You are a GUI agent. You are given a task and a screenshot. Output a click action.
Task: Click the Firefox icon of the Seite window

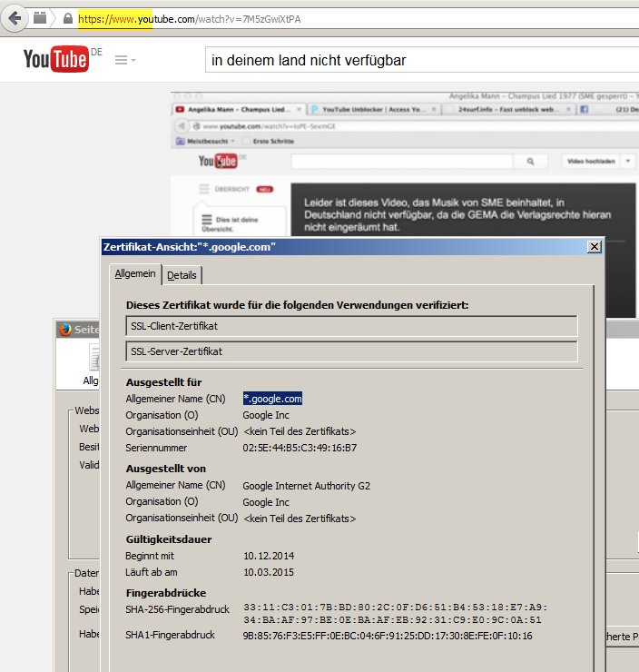click(65, 329)
